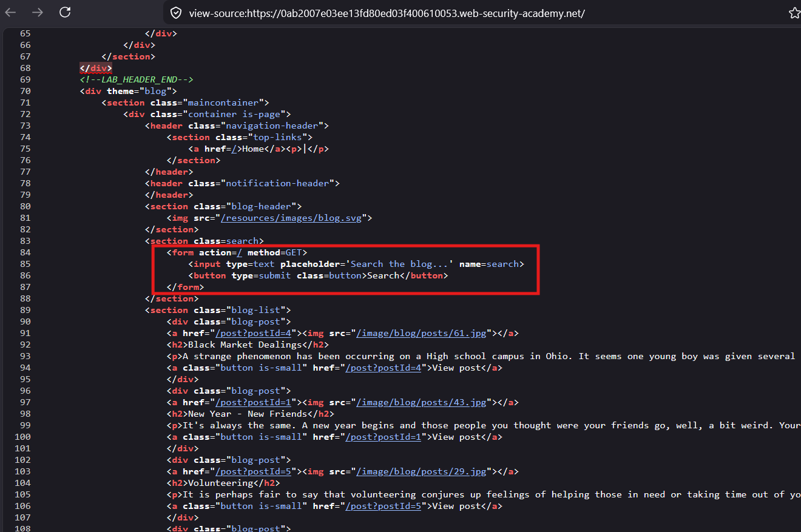Click the name=search attribute text
Screen dimensions: 801x532
click(489, 264)
